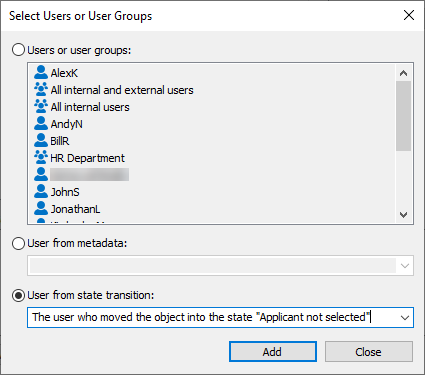Click the Add button
The image size is (425, 375).
click(273, 352)
